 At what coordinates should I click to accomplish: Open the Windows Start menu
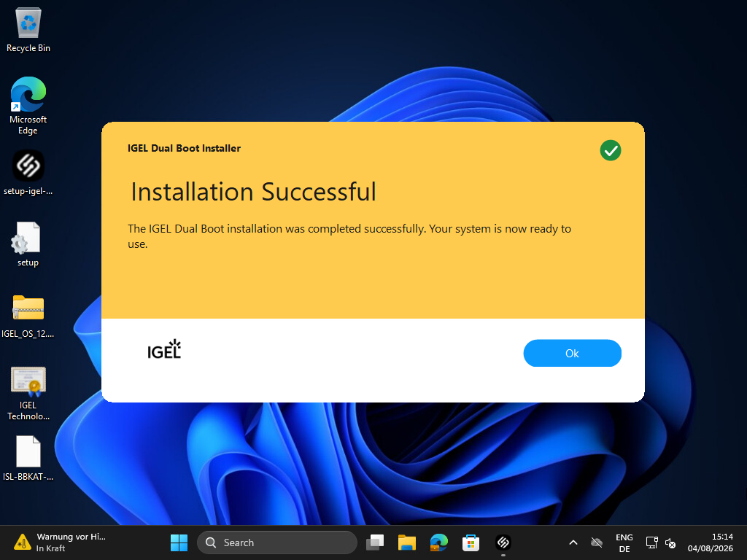point(179,542)
